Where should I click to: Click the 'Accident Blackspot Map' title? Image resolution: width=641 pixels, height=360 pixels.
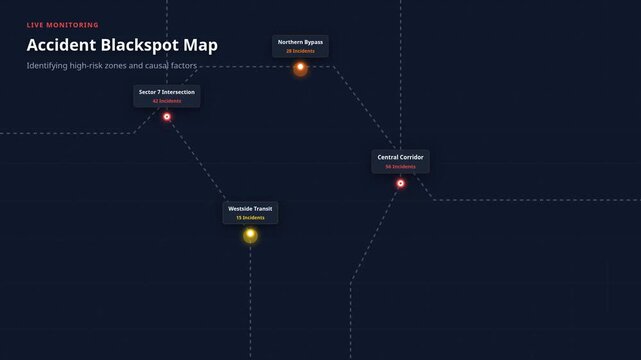point(122,45)
